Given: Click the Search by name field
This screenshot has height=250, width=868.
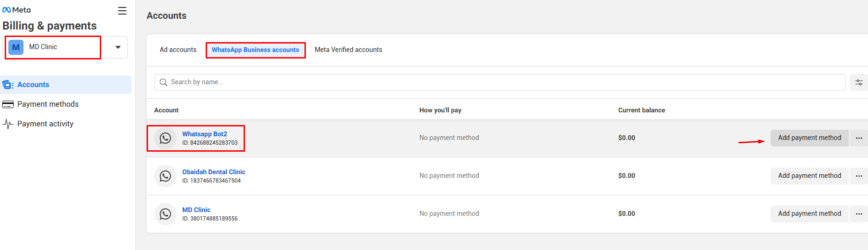Looking at the screenshot, I should pos(499,82).
